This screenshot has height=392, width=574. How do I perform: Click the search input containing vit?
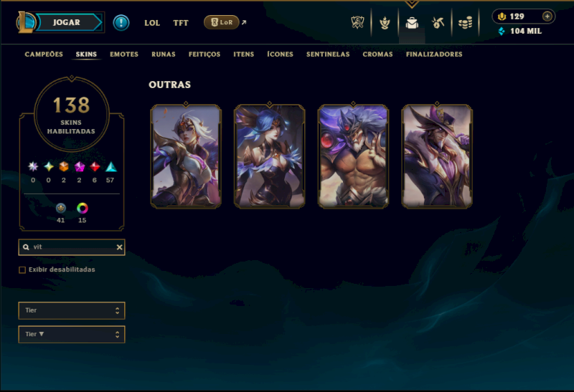pos(72,247)
